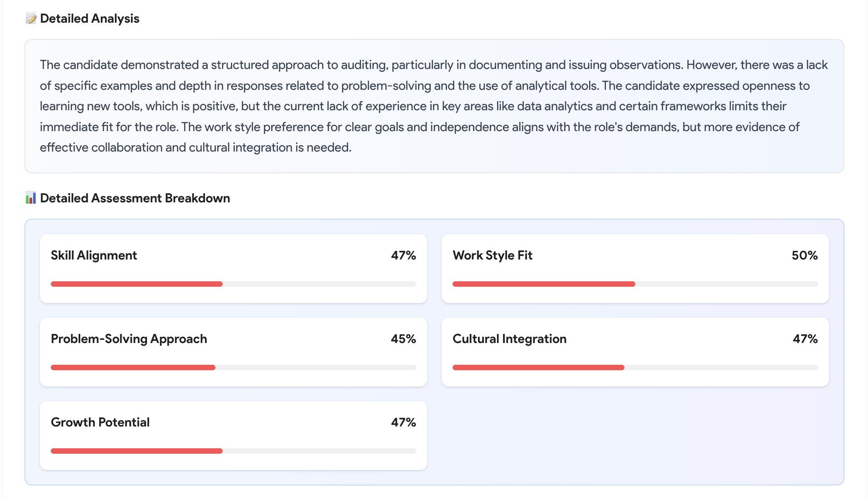Screen dimensions: 868x500
Task: Select the Cultural Integration card title
Action: tap(509, 339)
